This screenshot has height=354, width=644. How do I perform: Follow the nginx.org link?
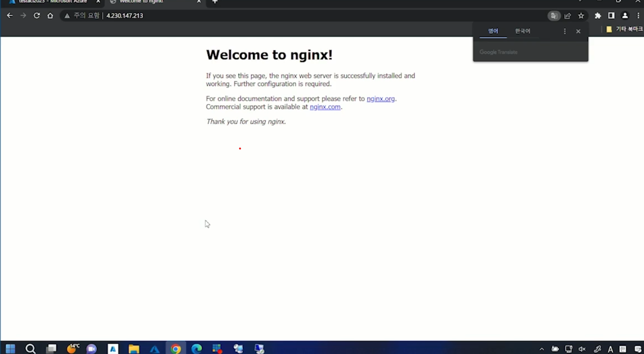pyautogui.click(x=381, y=99)
